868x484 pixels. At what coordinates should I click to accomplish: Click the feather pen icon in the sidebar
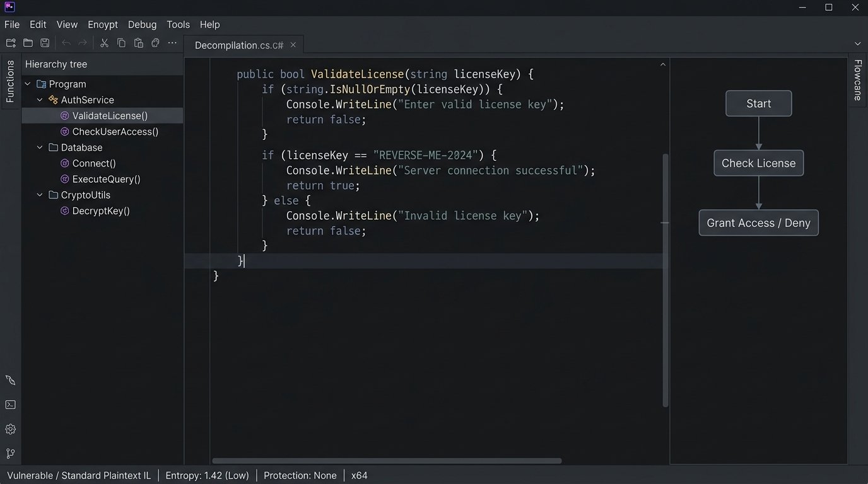[11, 380]
